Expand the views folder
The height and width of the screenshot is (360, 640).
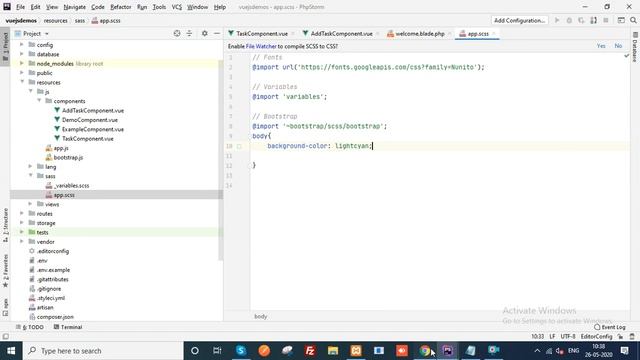31,204
